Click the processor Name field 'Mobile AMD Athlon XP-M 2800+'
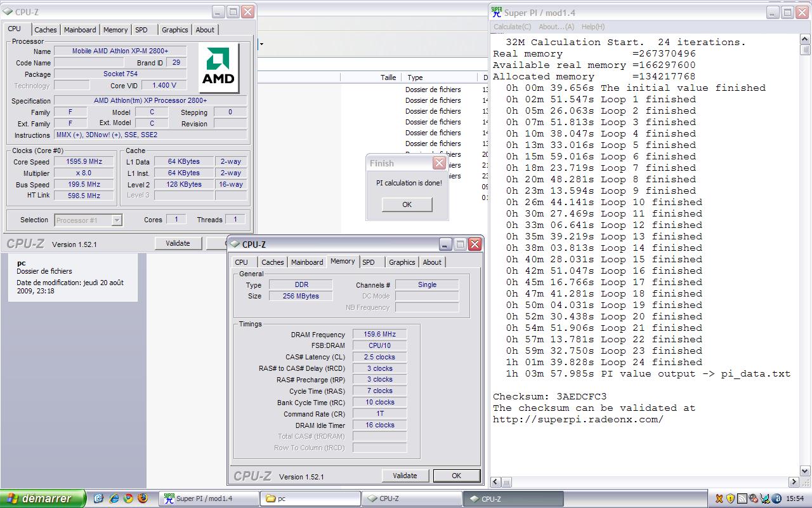Viewport: 812px width, 508px height. pyautogui.click(x=121, y=51)
